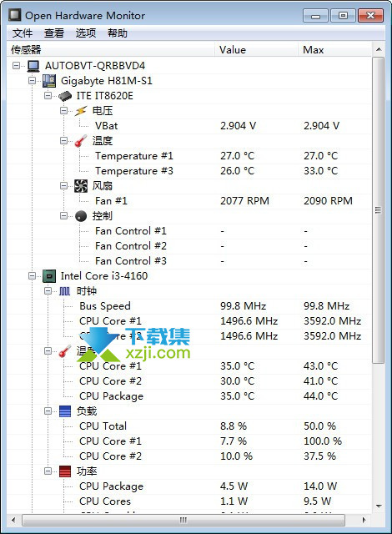The image size is (392, 534).
Task: Select the Temperature #1 row
Action: click(189, 156)
